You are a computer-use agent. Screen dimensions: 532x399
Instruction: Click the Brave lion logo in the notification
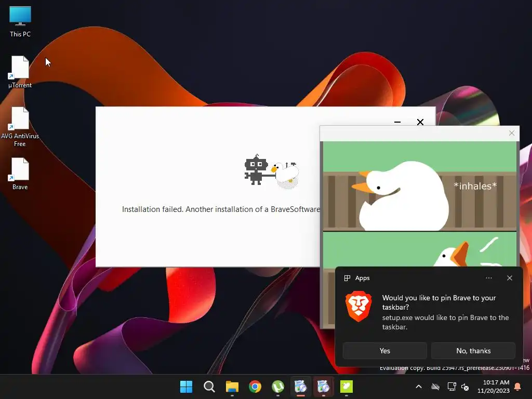[358, 306]
